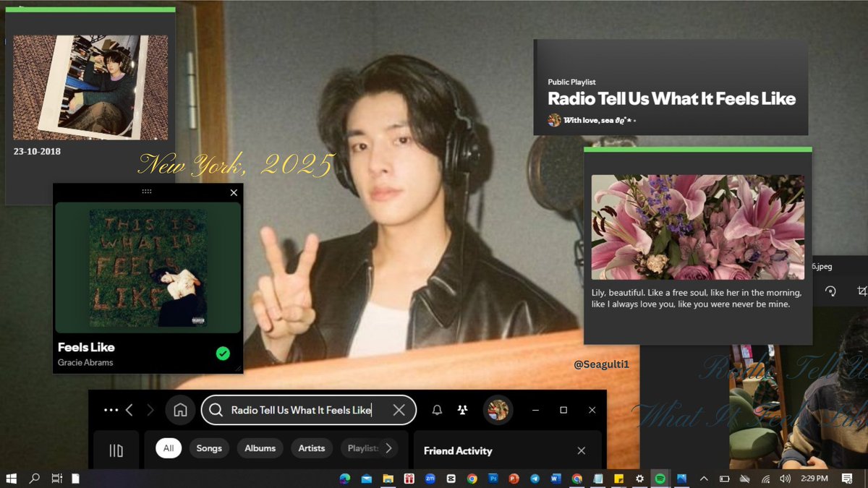Screen dimensions: 868x488
Task: Clear the Spotify search field with X
Action: (x=399, y=410)
